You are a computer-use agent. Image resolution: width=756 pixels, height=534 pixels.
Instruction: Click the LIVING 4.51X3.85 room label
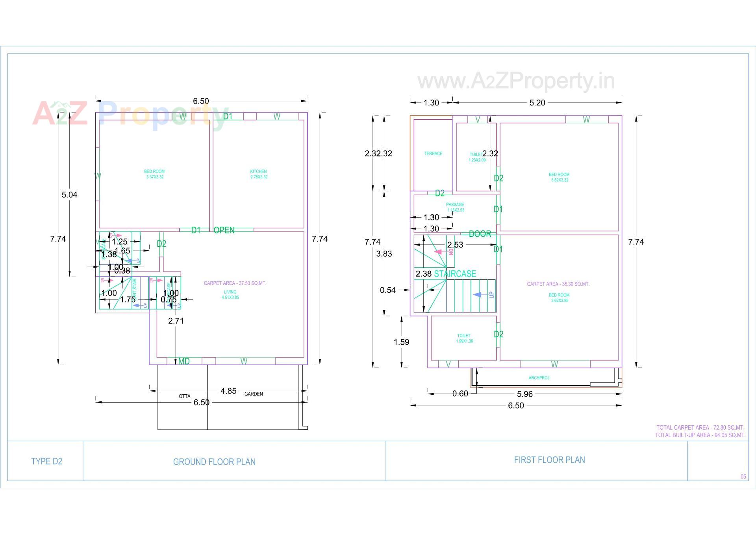pos(230,295)
